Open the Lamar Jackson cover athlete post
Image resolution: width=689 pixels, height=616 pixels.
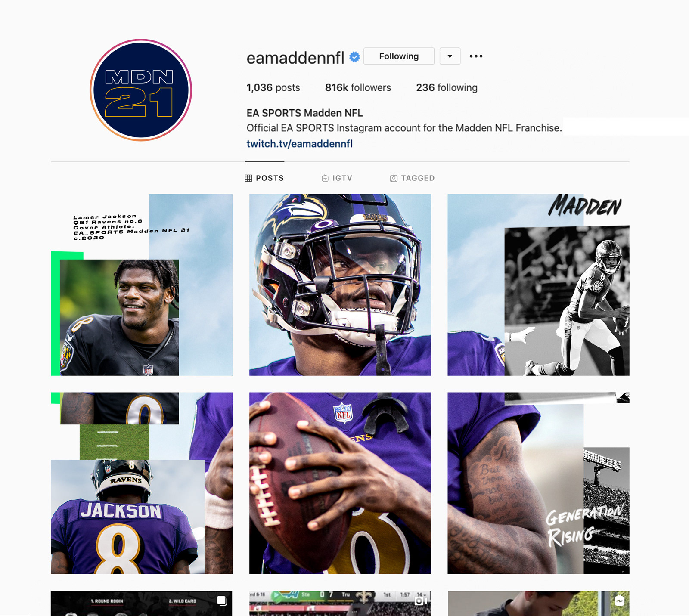[x=142, y=285]
